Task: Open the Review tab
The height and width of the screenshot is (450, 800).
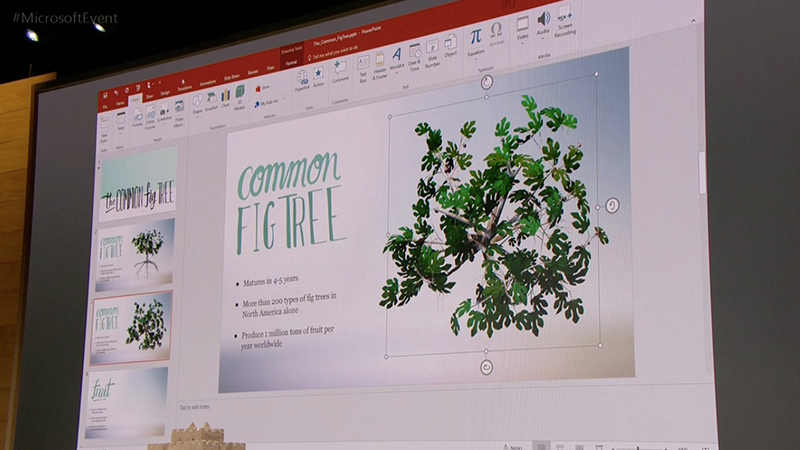Action: pos(253,72)
